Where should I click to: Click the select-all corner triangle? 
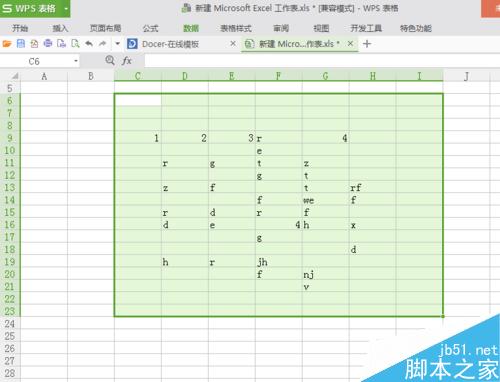point(14,76)
